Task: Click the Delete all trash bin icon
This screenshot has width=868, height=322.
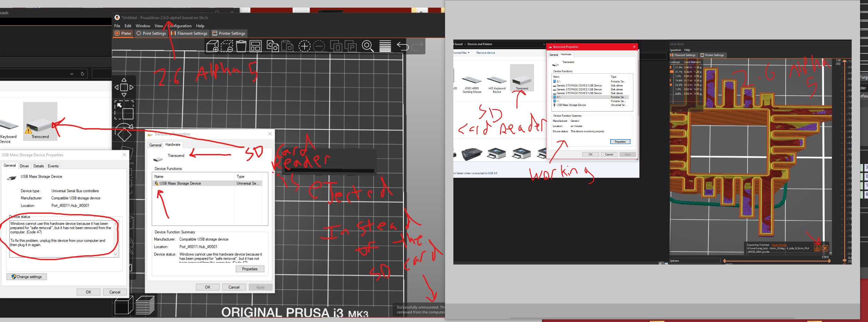Action: coord(241,46)
